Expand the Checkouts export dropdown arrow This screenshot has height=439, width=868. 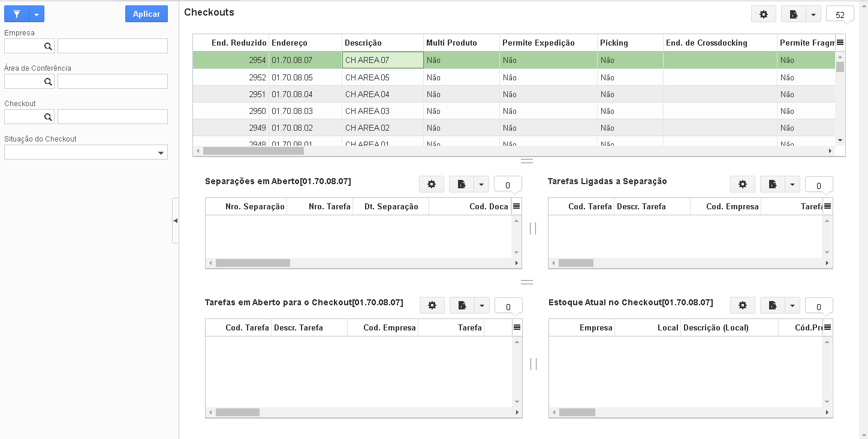[813, 14]
